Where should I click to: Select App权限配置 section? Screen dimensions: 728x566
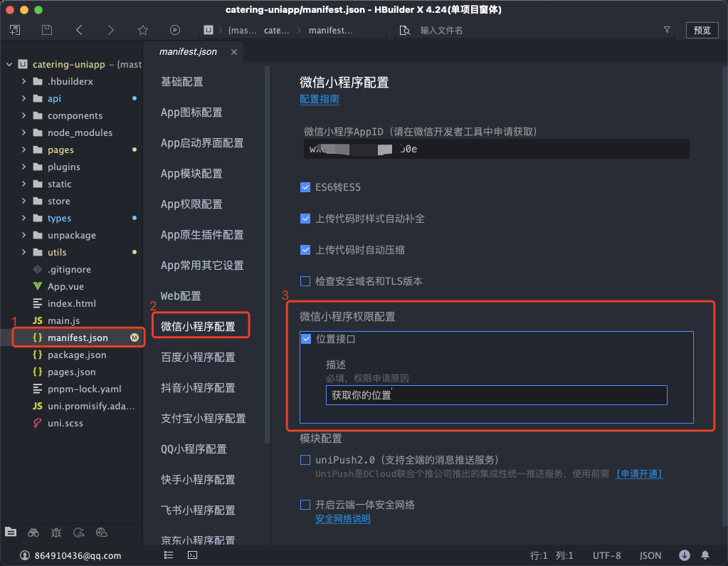pyautogui.click(x=191, y=204)
